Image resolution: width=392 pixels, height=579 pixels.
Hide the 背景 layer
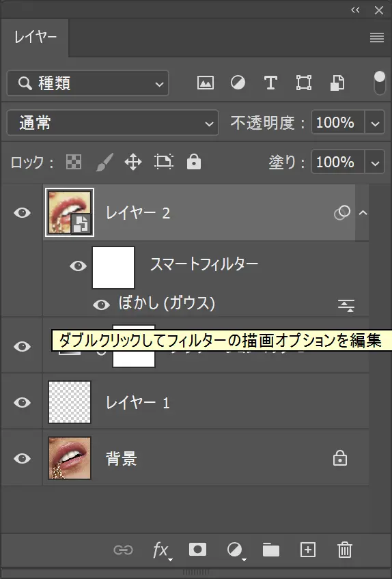click(22, 458)
